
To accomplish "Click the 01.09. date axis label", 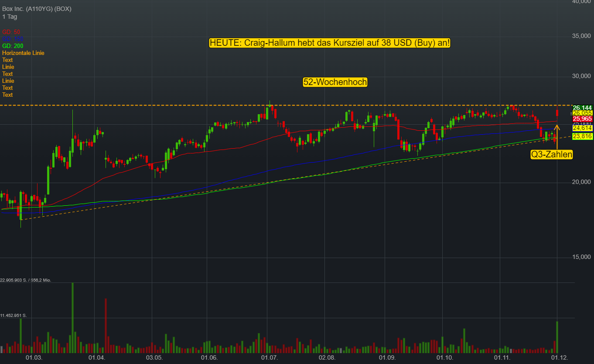I will click(387, 357).
